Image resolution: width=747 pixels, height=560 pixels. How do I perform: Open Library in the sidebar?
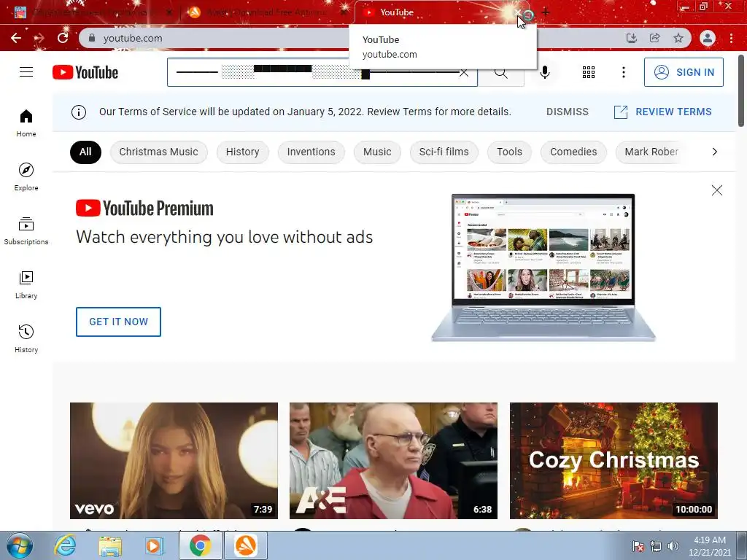tap(26, 285)
